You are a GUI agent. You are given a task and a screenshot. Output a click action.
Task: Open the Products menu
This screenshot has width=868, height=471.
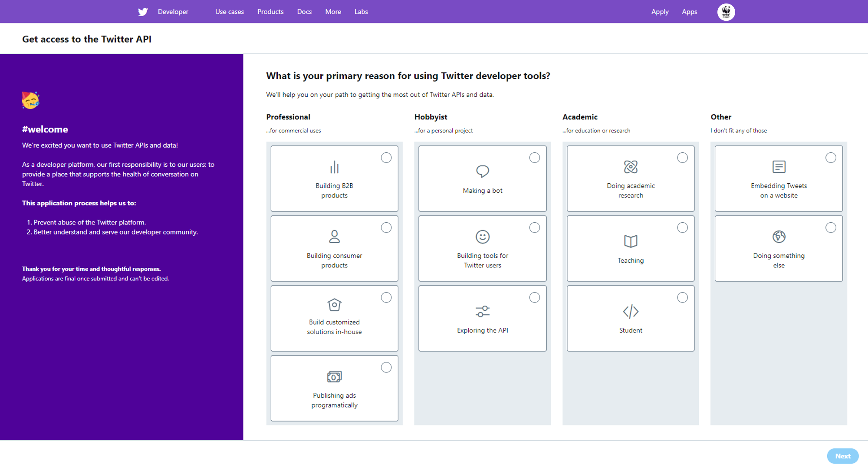pyautogui.click(x=270, y=12)
